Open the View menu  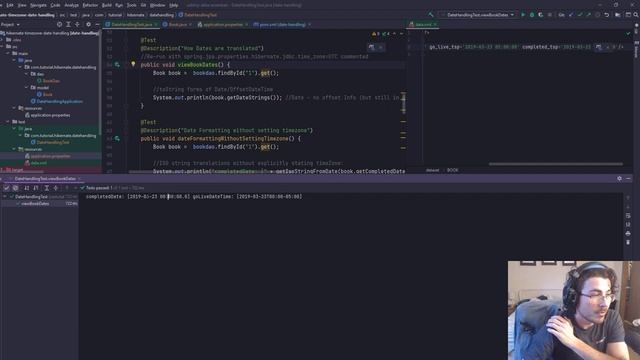pyautogui.click(x=22, y=5)
